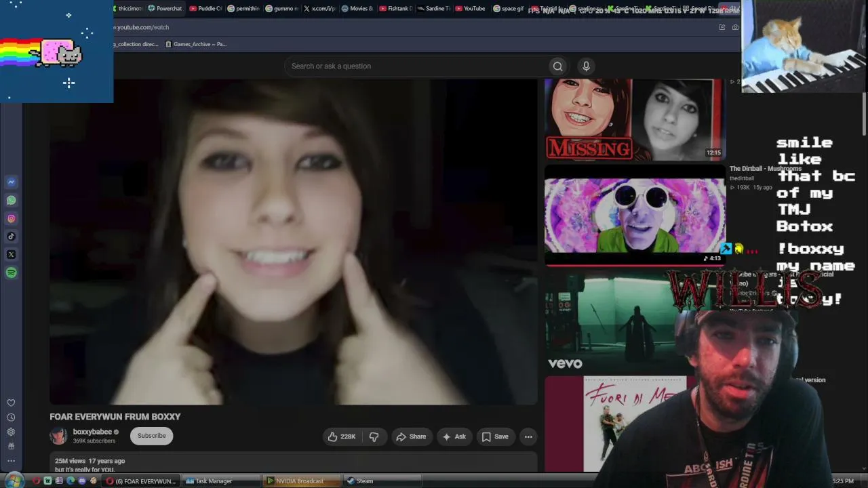Open the heart bookmarks icon in sidebar
Screen dimensions: 868x488
(11, 403)
